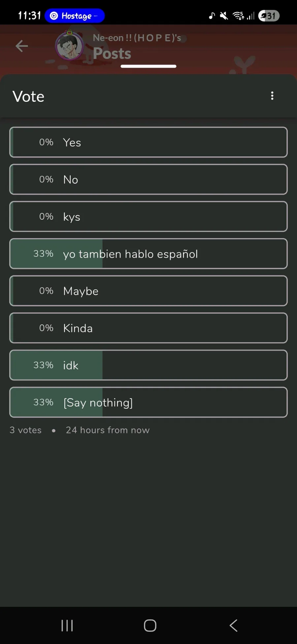The width and height of the screenshot is (297, 644).
Task: Tap the muted sound status icon
Action: tap(224, 16)
